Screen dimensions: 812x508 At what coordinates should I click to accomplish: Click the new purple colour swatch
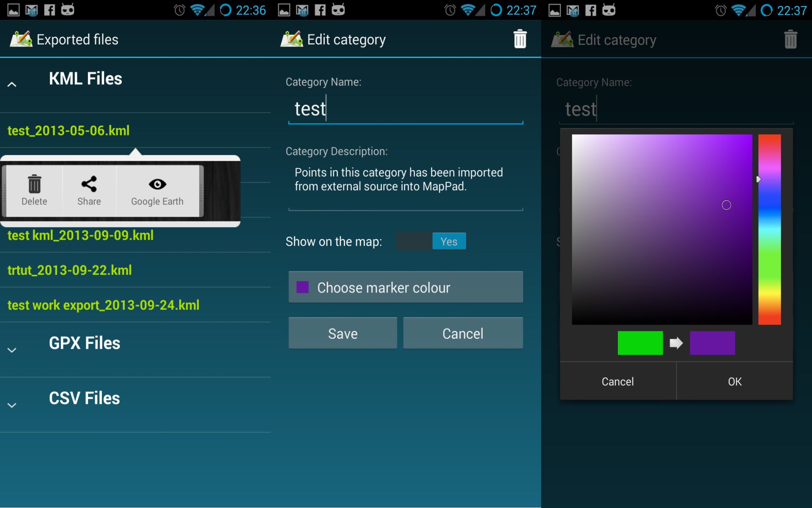click(x=712, y=343)
